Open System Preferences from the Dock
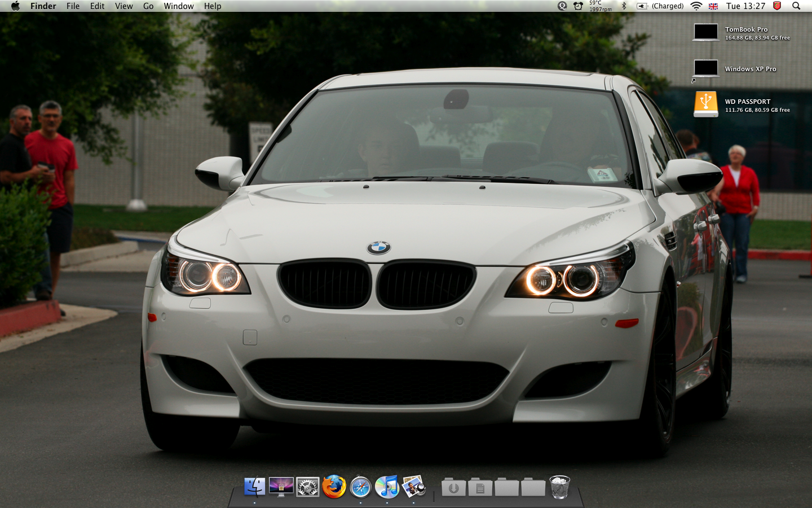The height and width of the screenshot is (508, 812). 307,487
